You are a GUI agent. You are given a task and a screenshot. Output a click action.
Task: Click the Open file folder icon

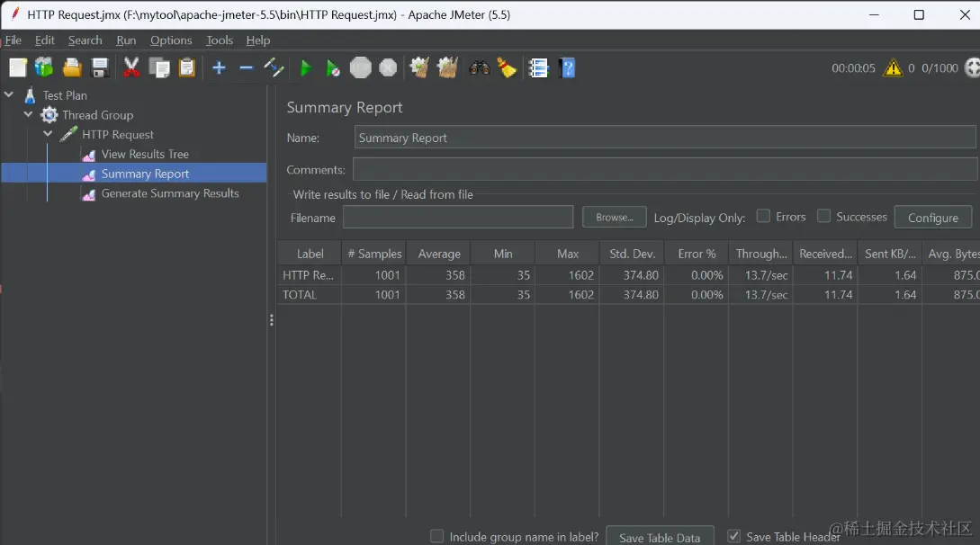73,67
